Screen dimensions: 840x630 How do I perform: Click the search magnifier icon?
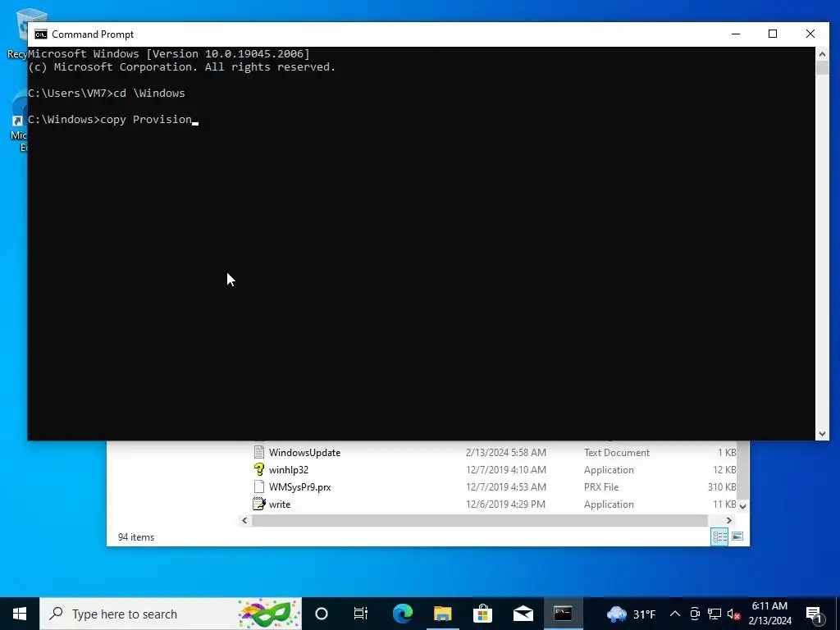(56, 614)
